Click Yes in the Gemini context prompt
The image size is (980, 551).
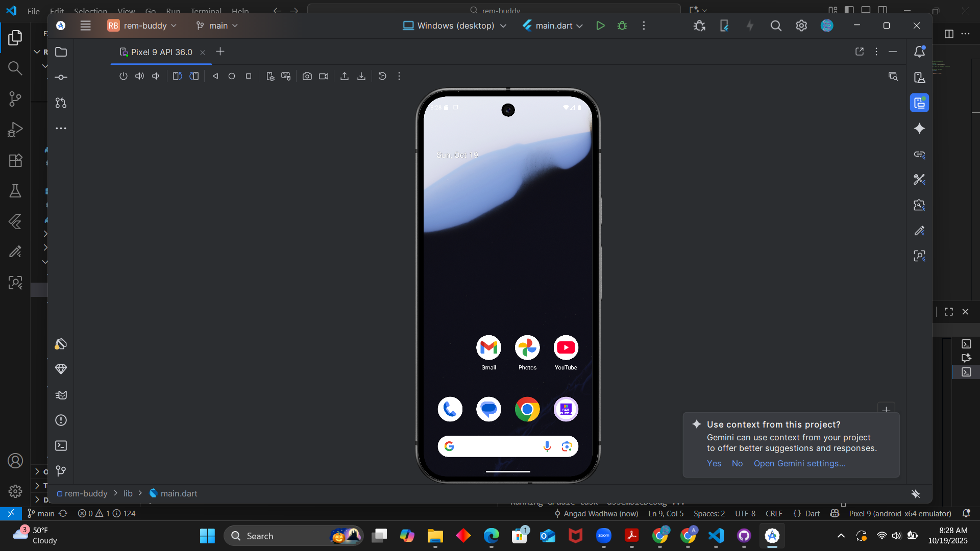coord(714,463)
